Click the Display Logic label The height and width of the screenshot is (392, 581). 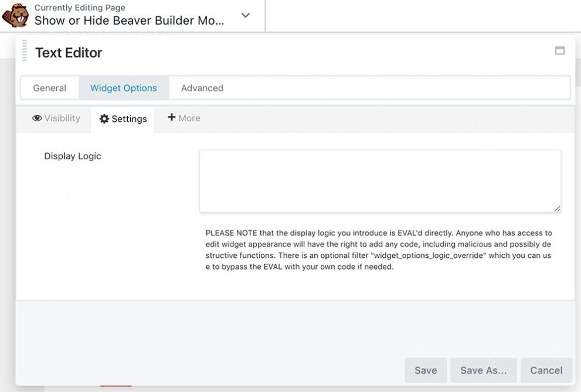73,156
